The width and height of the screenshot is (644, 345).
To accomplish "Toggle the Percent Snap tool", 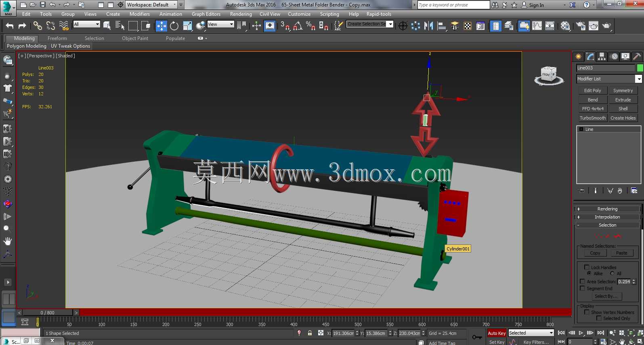I will click(310, 26).
